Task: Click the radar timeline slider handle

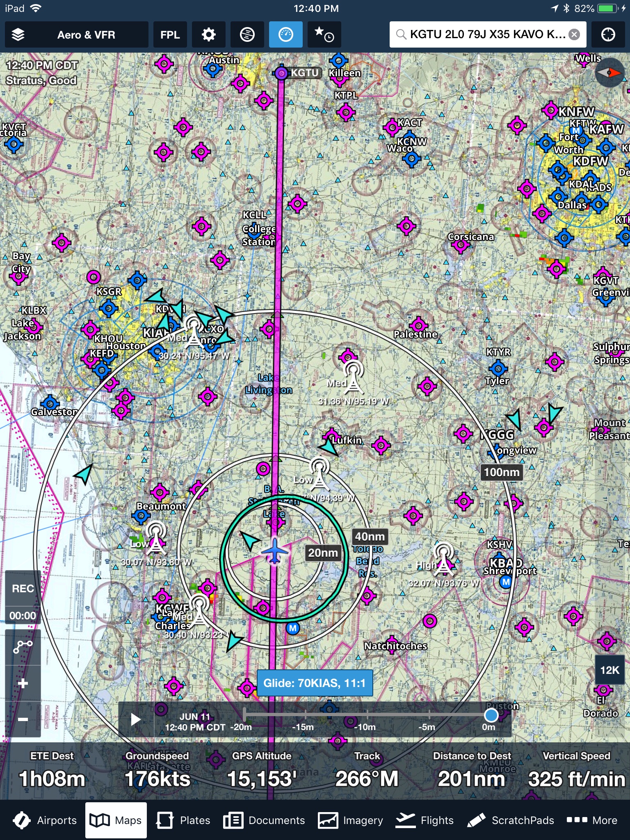Action: pyautogui.click(x=491, y=715)
